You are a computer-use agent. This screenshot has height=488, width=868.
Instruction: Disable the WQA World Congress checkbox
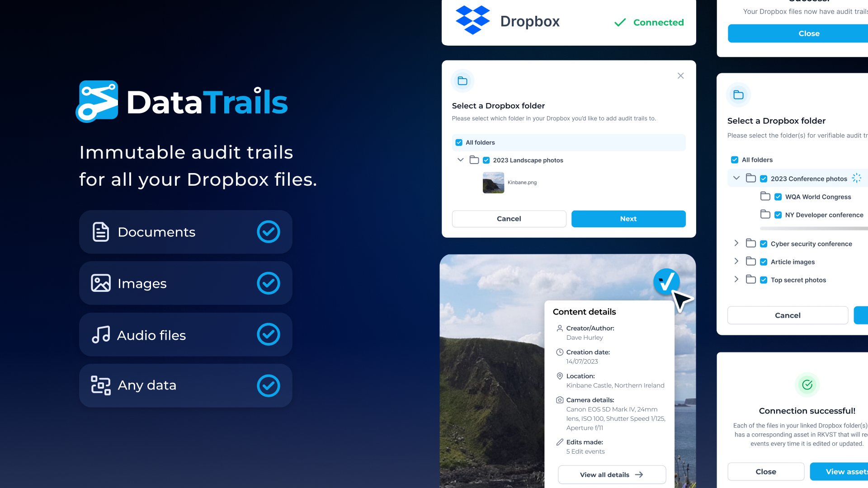click(778, 197)
